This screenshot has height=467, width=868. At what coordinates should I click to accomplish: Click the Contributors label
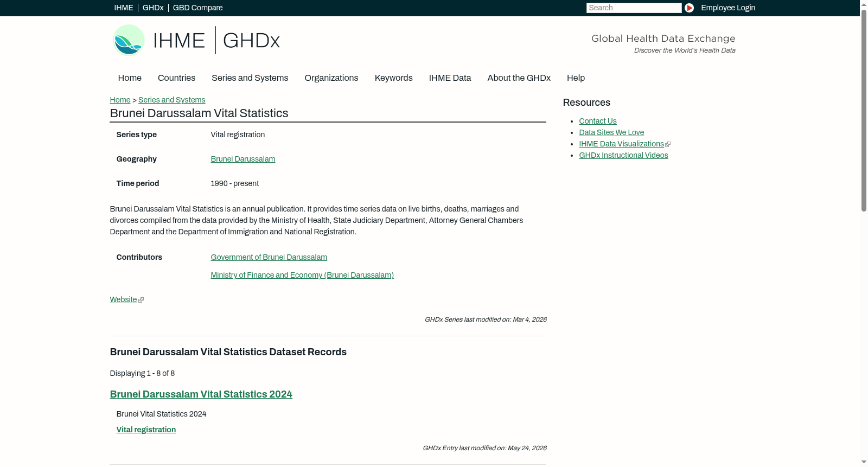pos(139,257)
